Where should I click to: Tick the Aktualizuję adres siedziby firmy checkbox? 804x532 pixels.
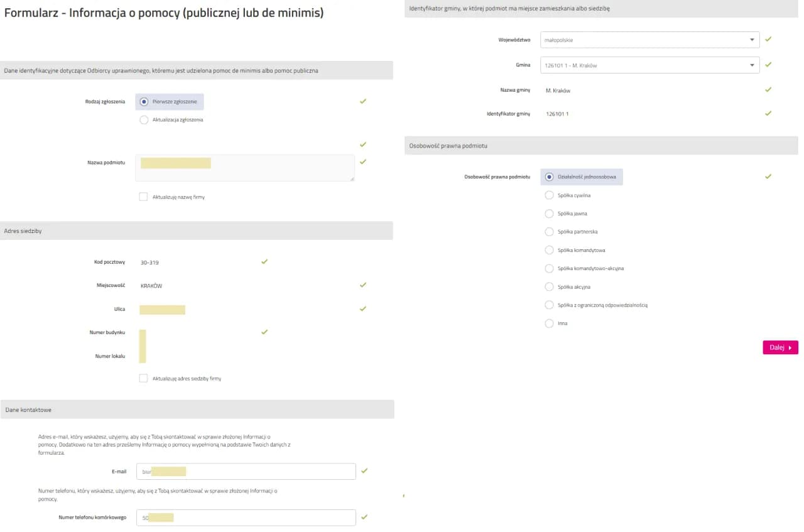pyautogui.click(x=144, y=379)
